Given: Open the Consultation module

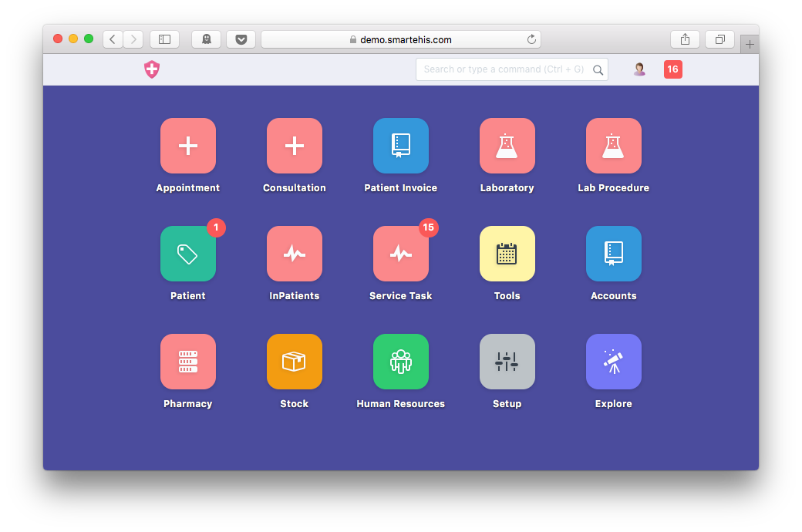Looking at the screenshot, I should pyautogui.click(x=294, y=146).
